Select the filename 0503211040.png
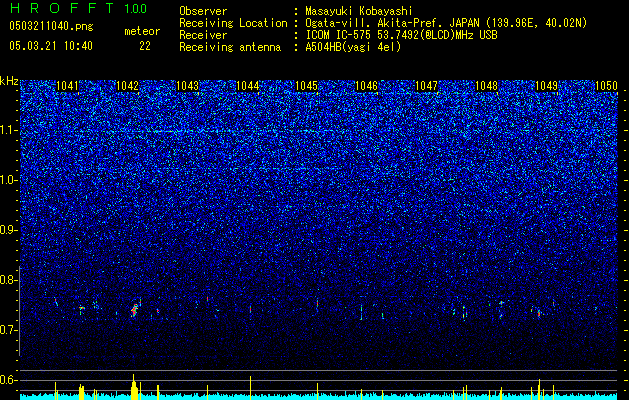Screen dimensions: 629x400 (51, 27)
